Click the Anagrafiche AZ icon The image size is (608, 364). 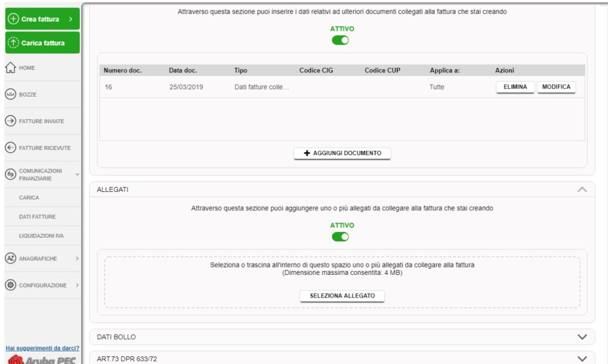coord(10,258)
